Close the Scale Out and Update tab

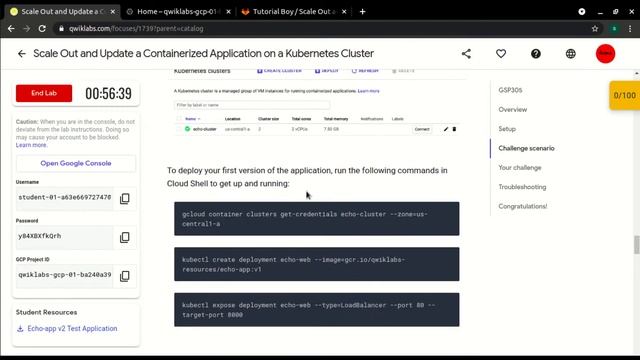[x=113, y=11]
